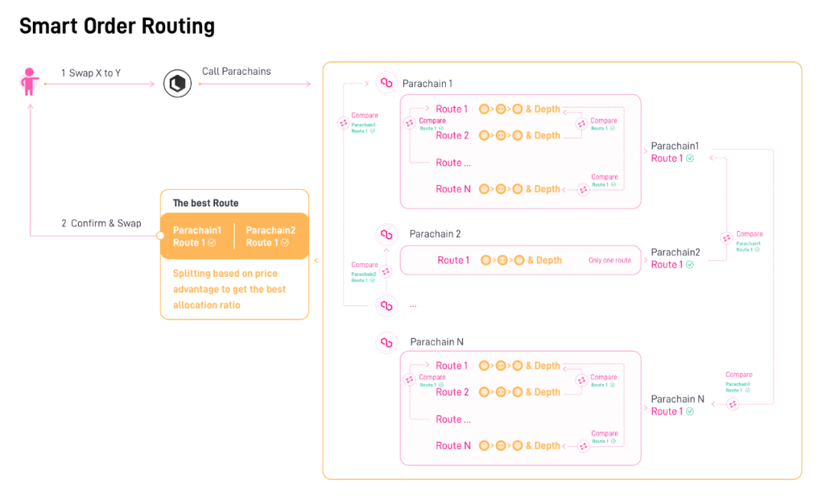Click the white circle handle on the orange box
The width and height of the screenshot is (826, 504).
pyautogui.click(x=161, y=236)
